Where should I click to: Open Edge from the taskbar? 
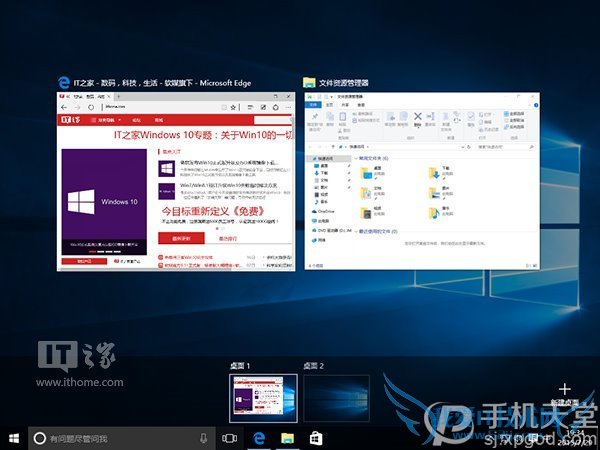click(x=259, y=439)
